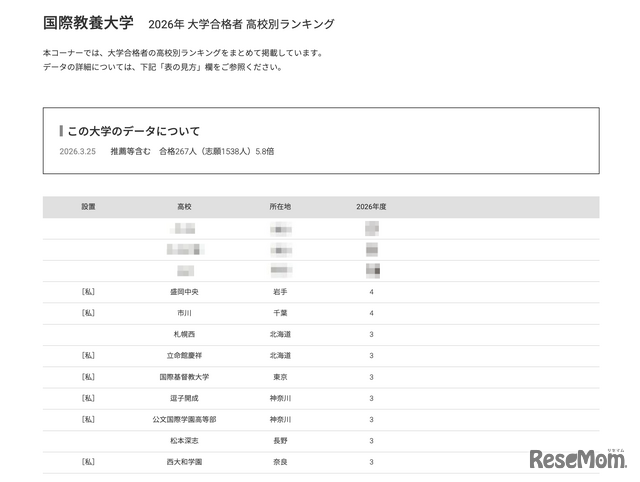Click the location 千葉
This screenshot has height=482, width=640.
click(280, 313)
